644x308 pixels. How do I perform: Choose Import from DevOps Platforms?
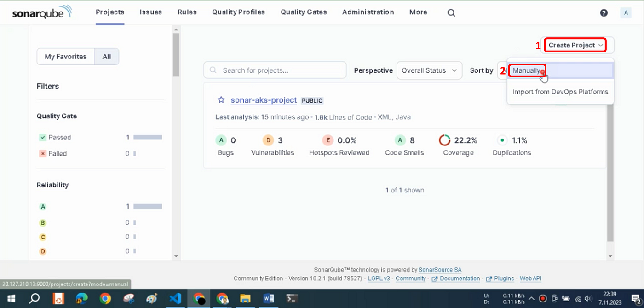click(561, 92)
